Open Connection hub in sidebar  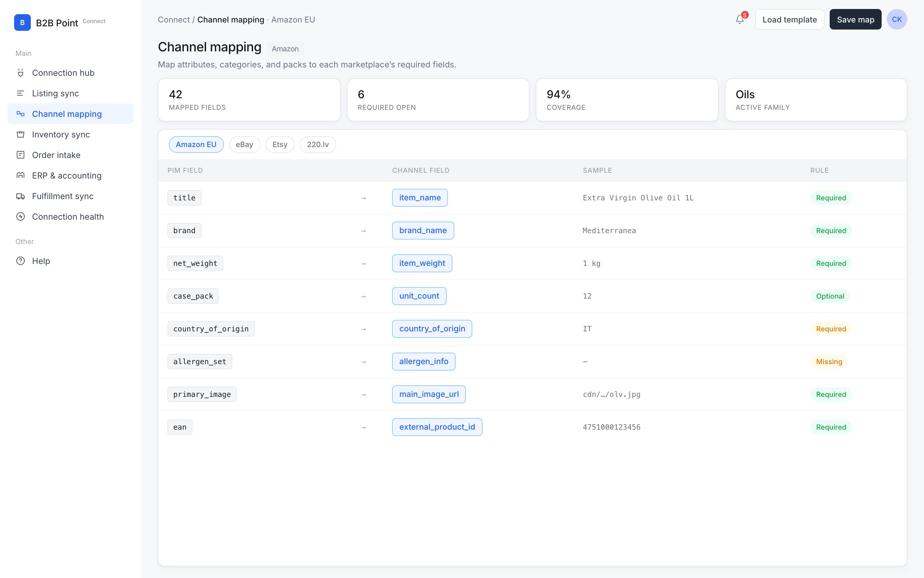(x=71, y=73)
